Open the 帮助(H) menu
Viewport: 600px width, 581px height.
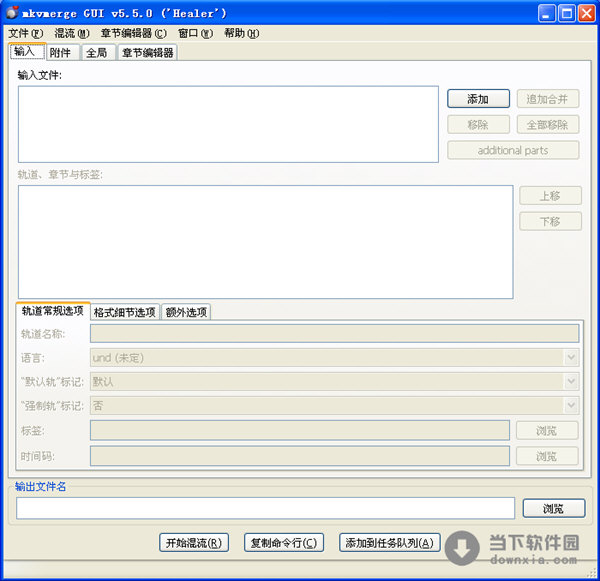[x=241, y=34]
